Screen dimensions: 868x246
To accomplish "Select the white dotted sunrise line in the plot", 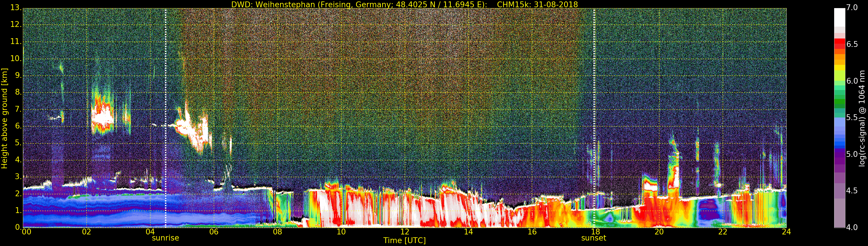I will [x=165, y=118].
